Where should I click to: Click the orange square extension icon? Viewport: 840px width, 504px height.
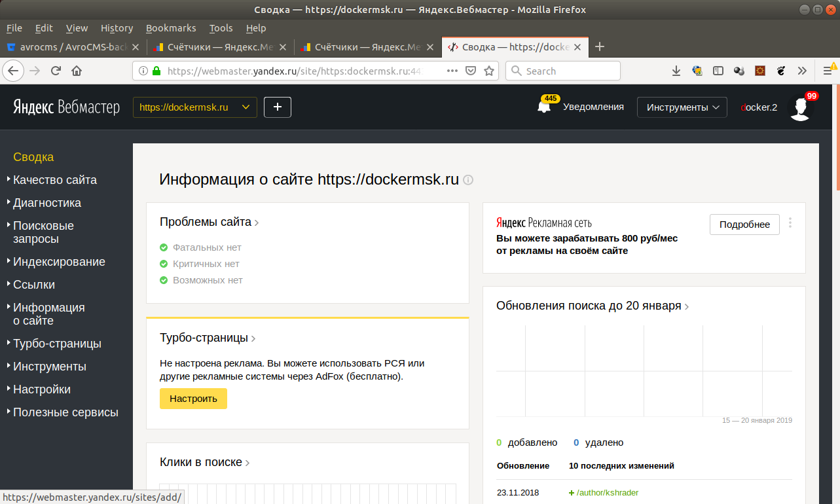coord(760,71)
